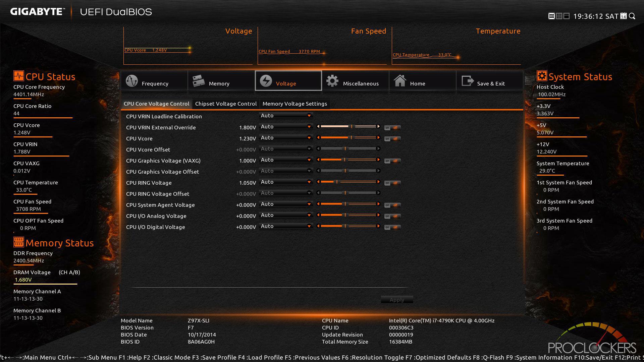Click left arrow of CPU VRIN External Override slider
The height and width of the screenshot is (362, 644).
click(318, 126)
